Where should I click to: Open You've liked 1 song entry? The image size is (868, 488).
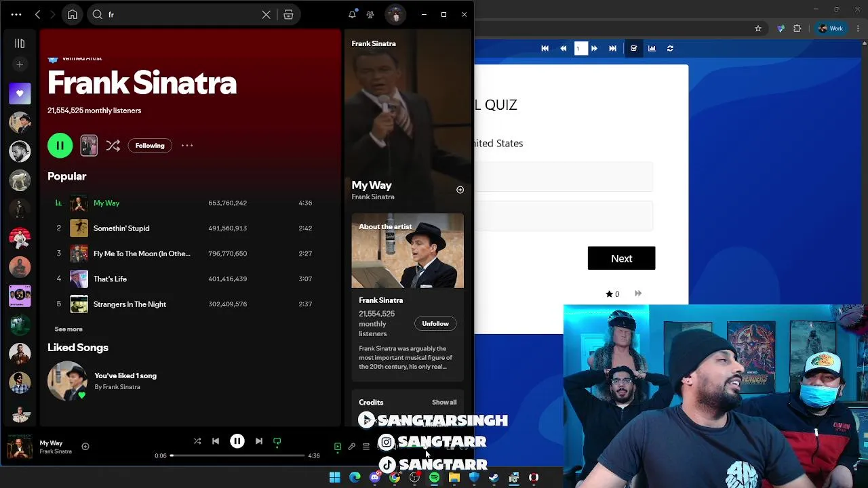click(x=125, y=375)
